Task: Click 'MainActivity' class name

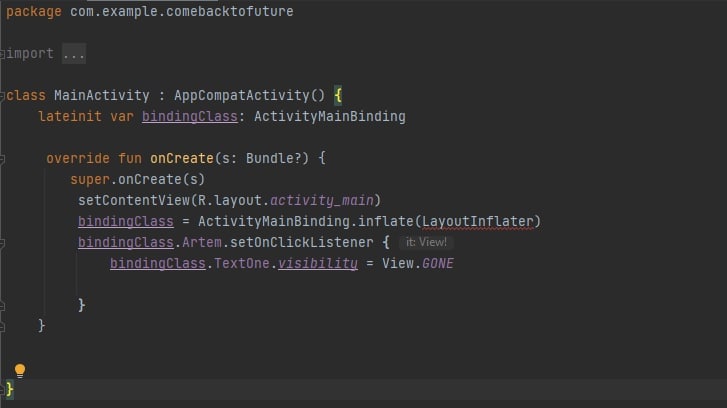Action: pyautogui.click(x=102, y=96)
